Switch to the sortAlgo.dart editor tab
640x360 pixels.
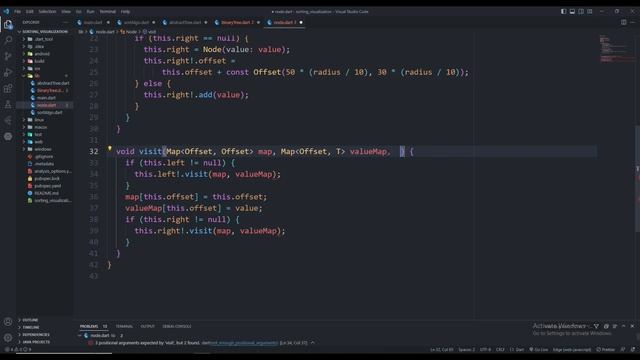[136, 22]
